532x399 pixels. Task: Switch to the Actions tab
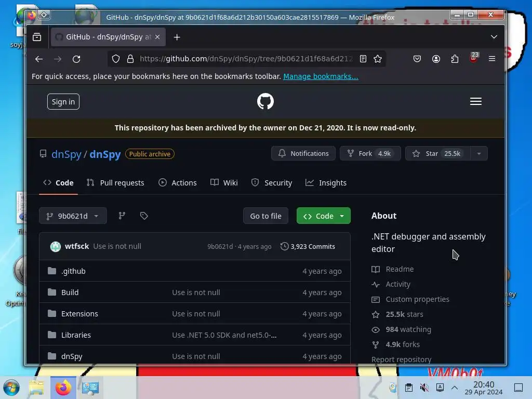tap(178, 183)
